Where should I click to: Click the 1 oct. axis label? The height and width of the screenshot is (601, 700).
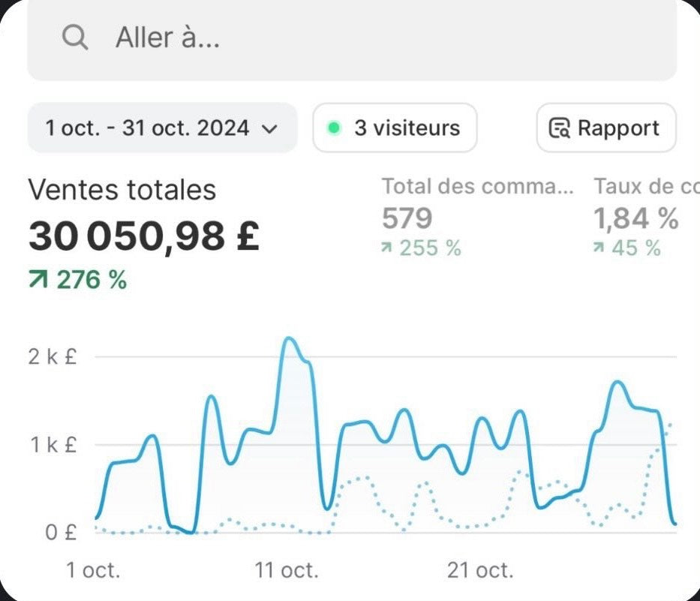(x=93, y=570)
